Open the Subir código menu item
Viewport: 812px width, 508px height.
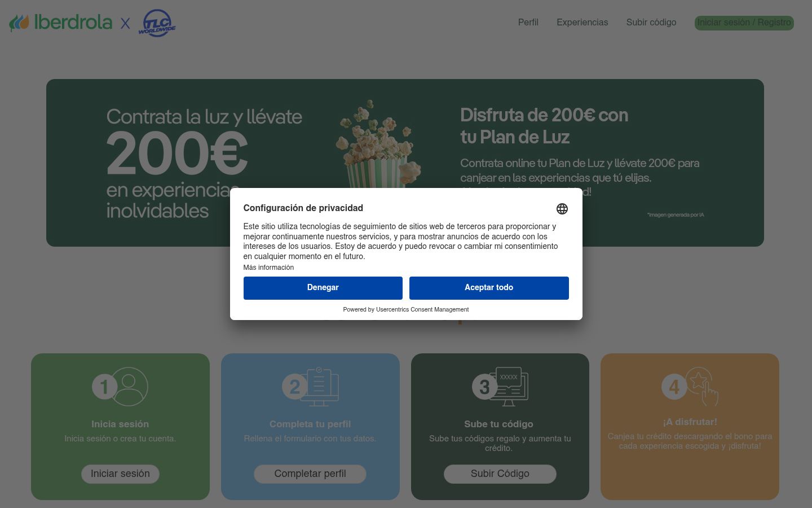click(651, 23)
